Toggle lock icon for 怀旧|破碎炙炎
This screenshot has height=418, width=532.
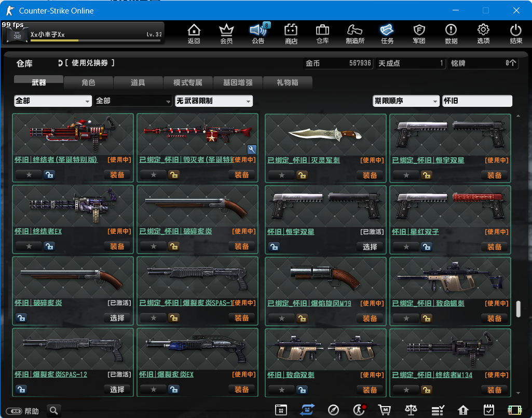click(22, 318)
